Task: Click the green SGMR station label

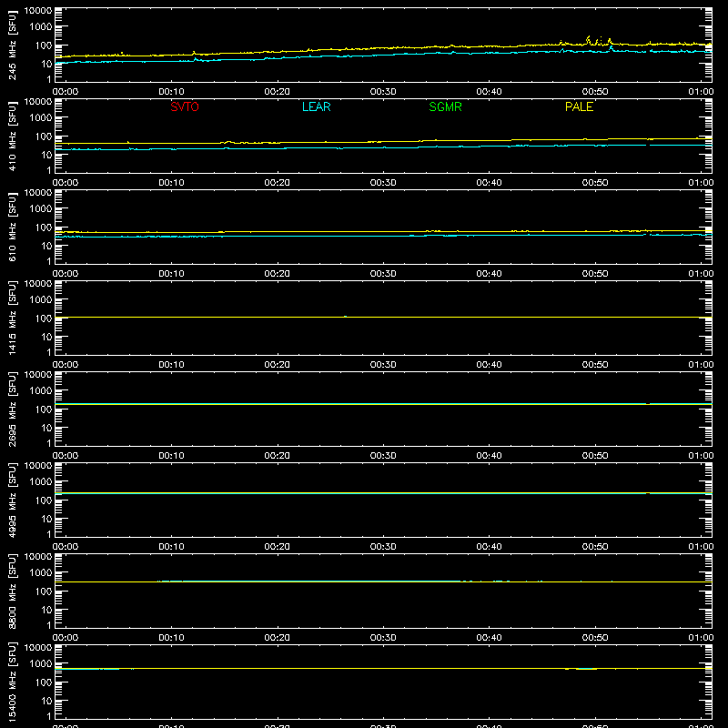Action: pos(445,106)
